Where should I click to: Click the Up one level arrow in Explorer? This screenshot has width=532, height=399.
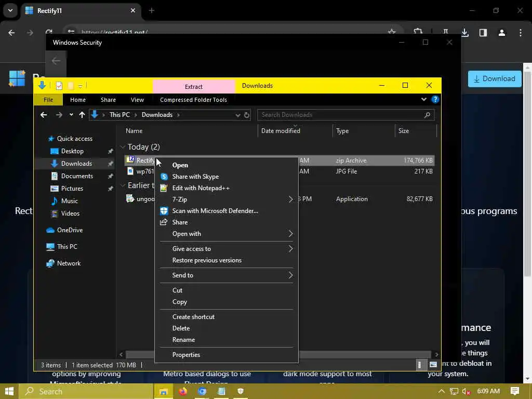[x=82, y=115]
